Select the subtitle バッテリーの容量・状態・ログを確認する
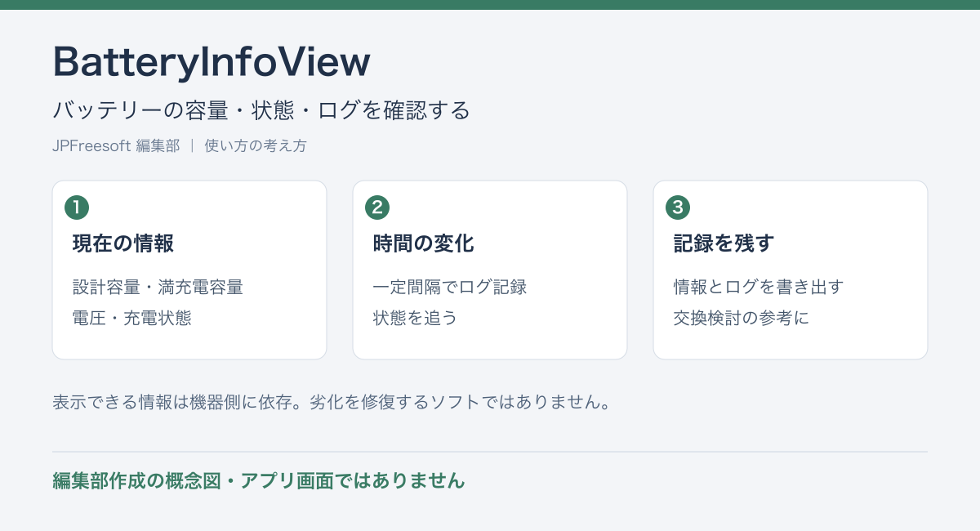The width and height of the screenshot is (980, 531). coord(261,110)
